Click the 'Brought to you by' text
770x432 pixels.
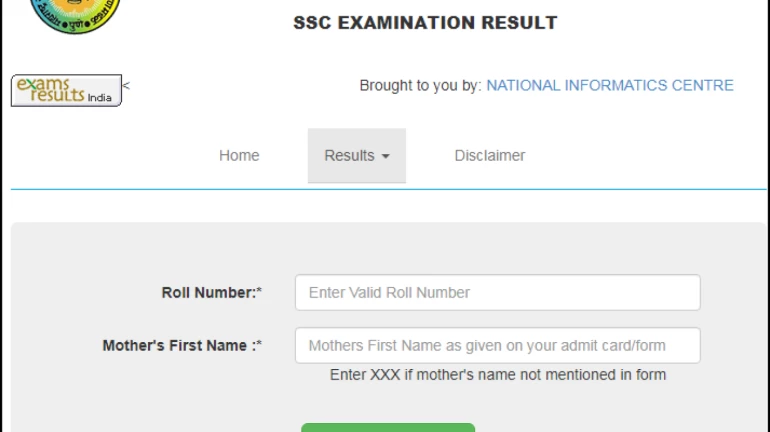pyautogui.click(x=420, y=86)
